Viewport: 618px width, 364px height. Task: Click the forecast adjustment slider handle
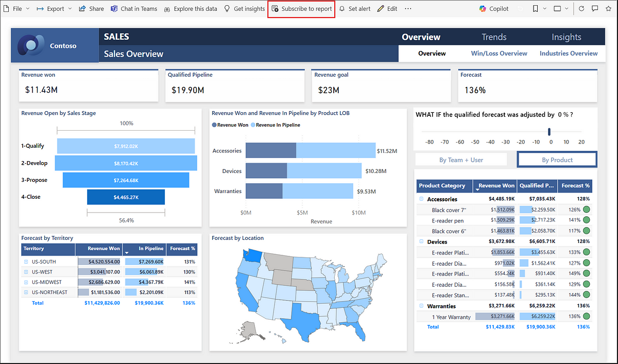550,132
